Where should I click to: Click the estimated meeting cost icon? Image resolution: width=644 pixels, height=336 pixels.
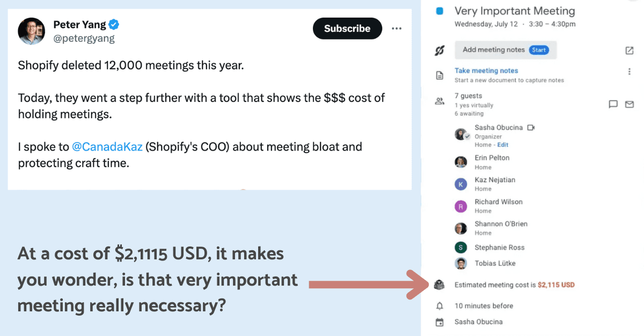tap(440, 285)
